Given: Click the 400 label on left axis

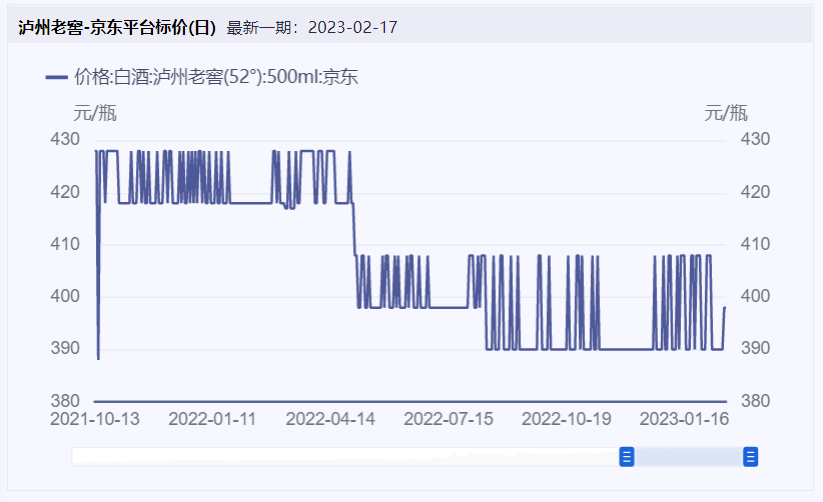Looking at the screenshot, I should pos(65,296).
